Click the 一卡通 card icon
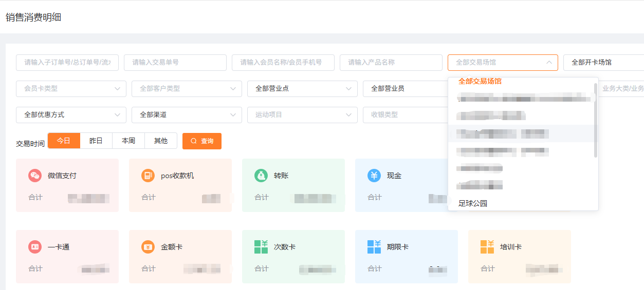Image resolution: width=644 pixels, height=290 pixels. pyautogui.click(x=35, y=247)
